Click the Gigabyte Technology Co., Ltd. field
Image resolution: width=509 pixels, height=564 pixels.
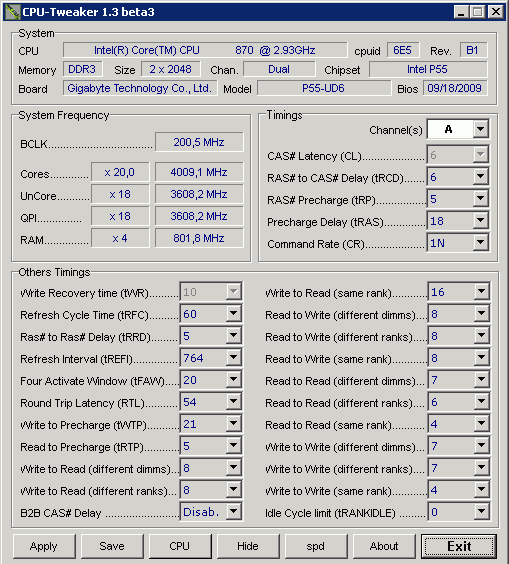[140, 88]
